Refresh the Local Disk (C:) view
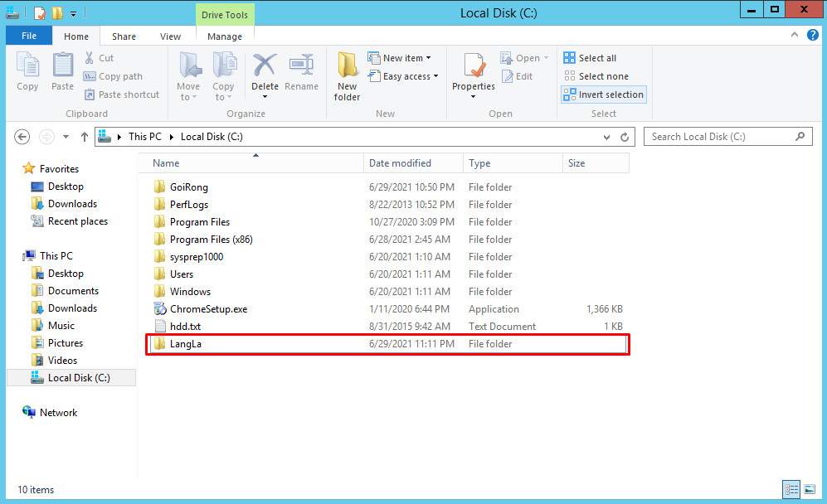 point(626,138)
